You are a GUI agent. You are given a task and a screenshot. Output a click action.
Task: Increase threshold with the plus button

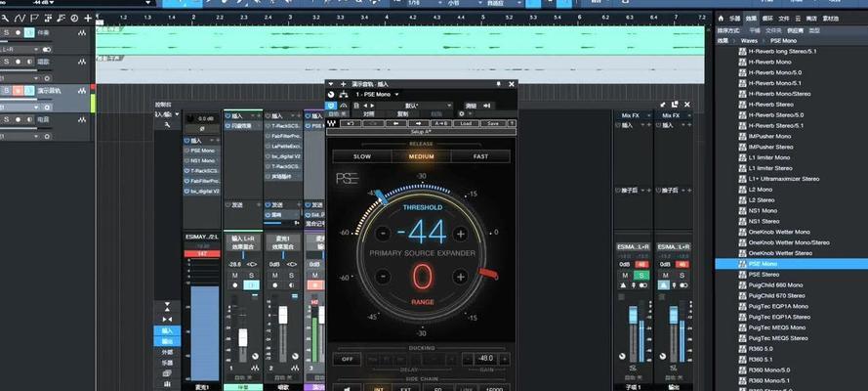pyautogui.click(x=461, y=234)
